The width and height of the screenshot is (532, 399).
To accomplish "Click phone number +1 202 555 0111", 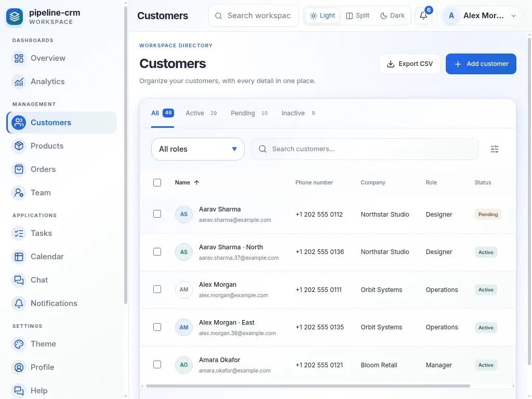I will (x=318, y=290).
